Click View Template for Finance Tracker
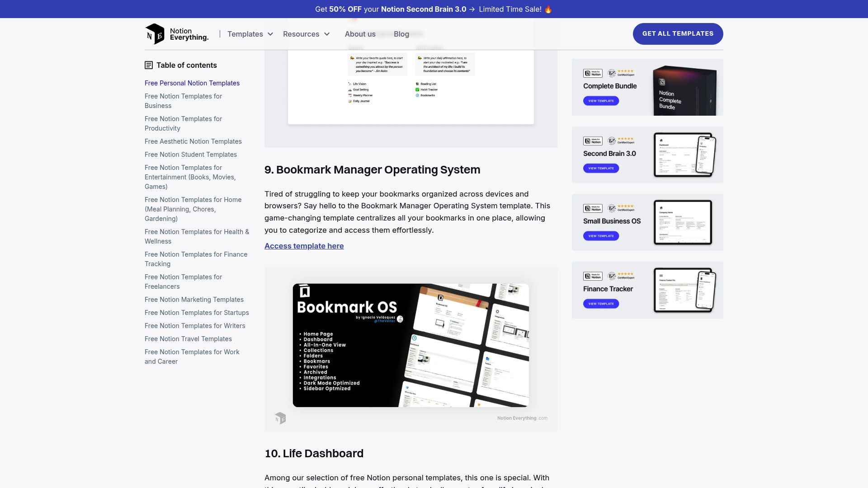This screenshot has width=868, height=488. [601, 304]
